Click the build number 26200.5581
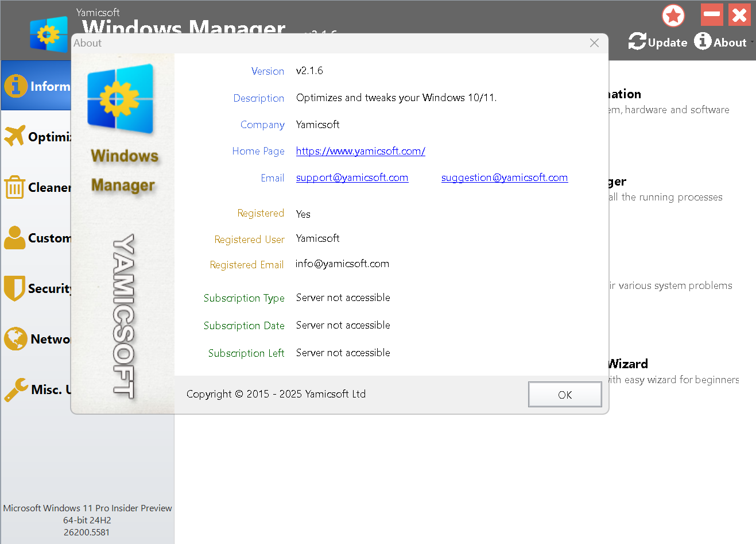Viewport: 756px width, 544px height. click(x=87, y=532)
